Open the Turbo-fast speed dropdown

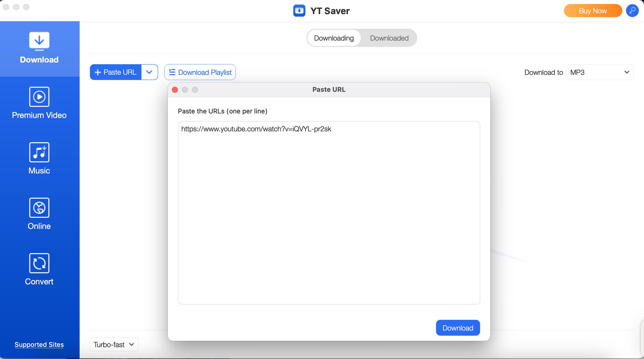[x=114, y=344]
